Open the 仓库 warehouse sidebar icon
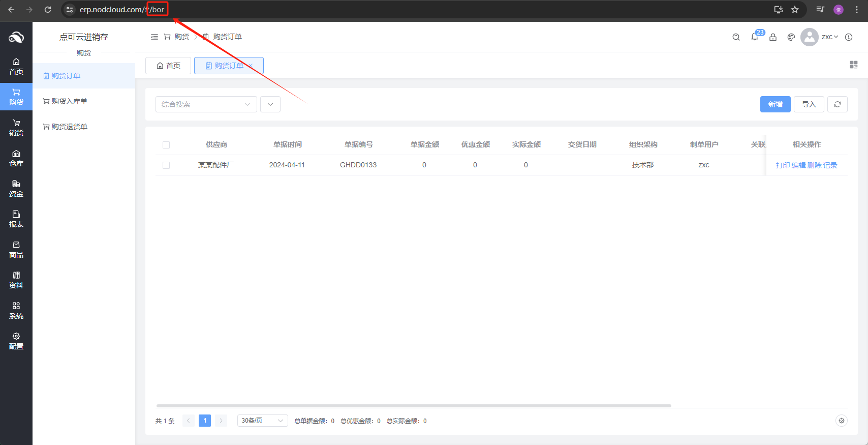 16,158
